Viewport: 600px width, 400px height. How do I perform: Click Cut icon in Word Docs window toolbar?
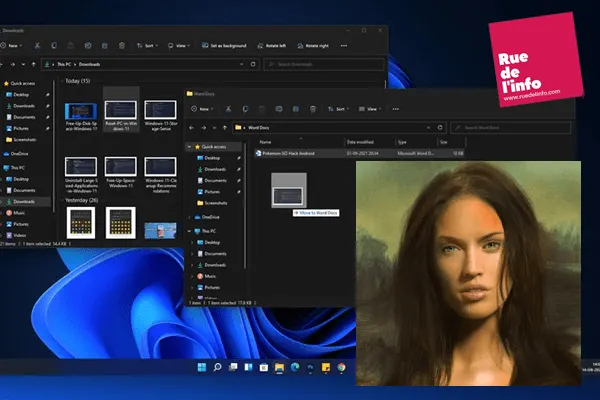[228, 109]
